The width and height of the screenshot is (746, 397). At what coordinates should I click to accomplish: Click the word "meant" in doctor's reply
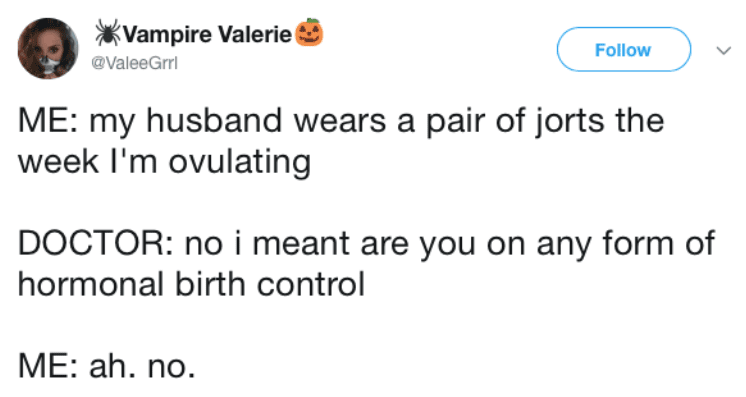click(x=301, y=244)
